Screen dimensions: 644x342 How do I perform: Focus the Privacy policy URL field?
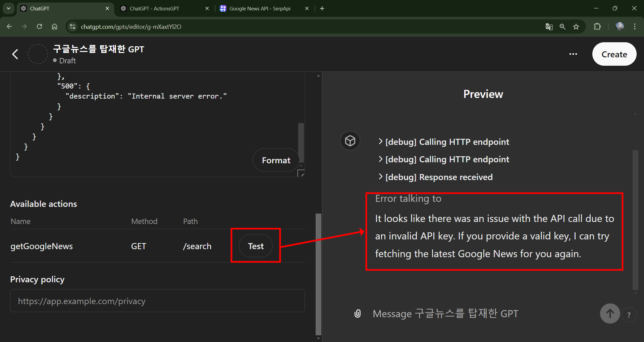tap(157, 301)
